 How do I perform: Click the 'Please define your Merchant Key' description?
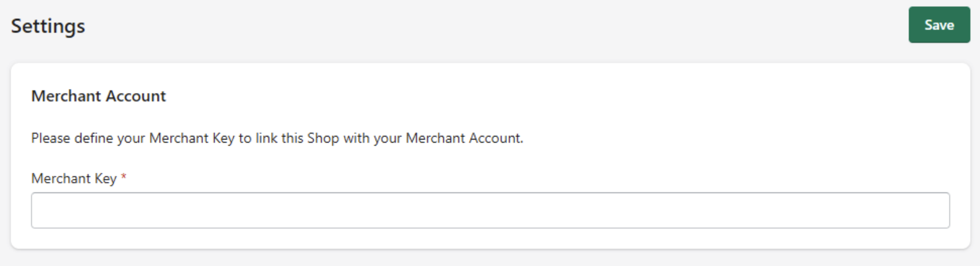pyautogui.click(x=277, y=138)
